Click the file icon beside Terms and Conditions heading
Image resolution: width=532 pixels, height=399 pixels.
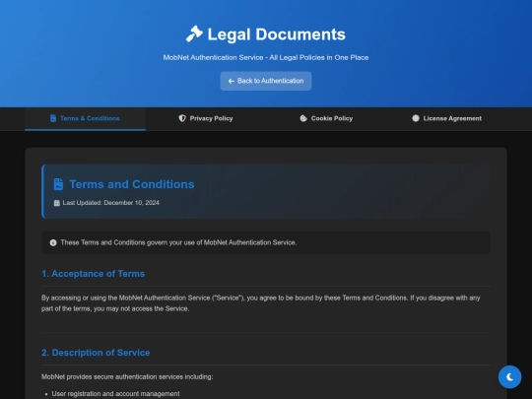[x=58, y=184]
